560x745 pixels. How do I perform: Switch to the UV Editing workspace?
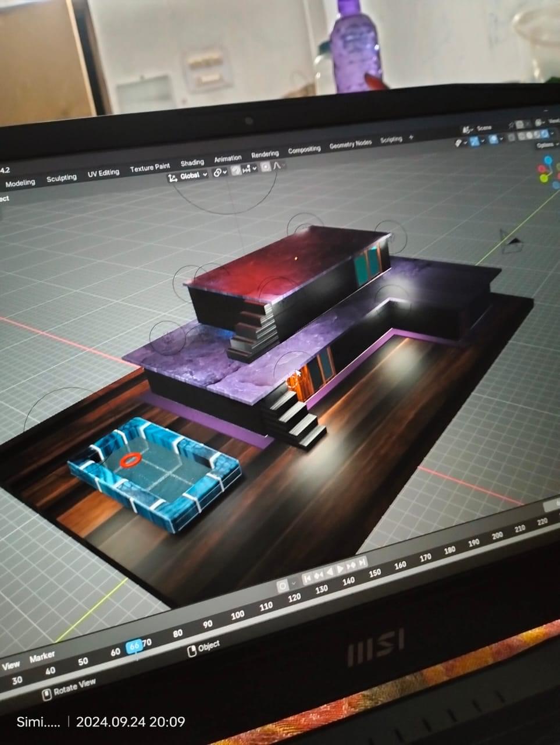[103, 173]
